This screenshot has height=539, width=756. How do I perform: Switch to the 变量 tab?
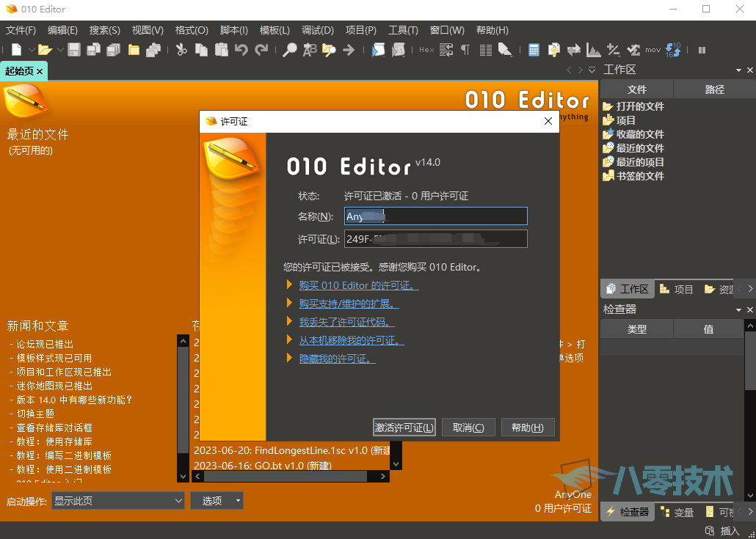click(x=677, y=513)
